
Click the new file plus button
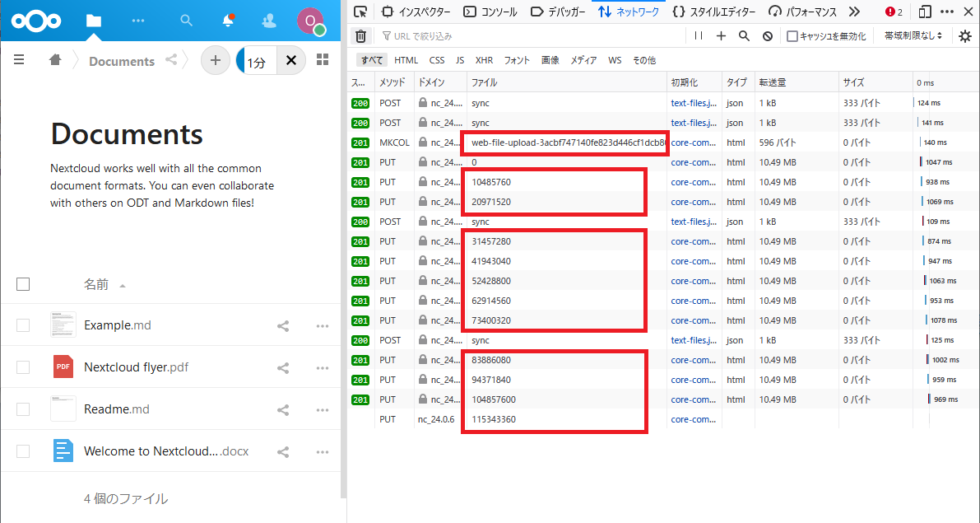coord(216,60)
